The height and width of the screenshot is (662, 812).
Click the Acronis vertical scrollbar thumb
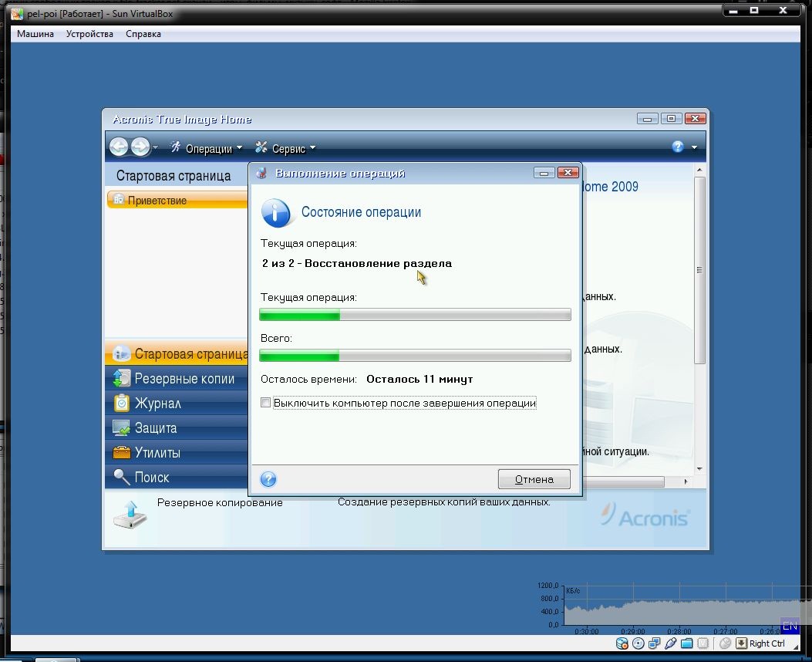pos(699,270)
